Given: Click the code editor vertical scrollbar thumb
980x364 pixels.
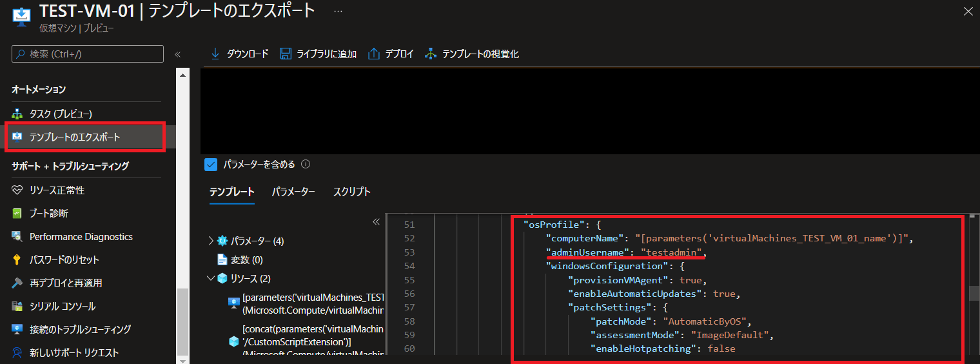Looking at the screenshot, I should [974, 294].
